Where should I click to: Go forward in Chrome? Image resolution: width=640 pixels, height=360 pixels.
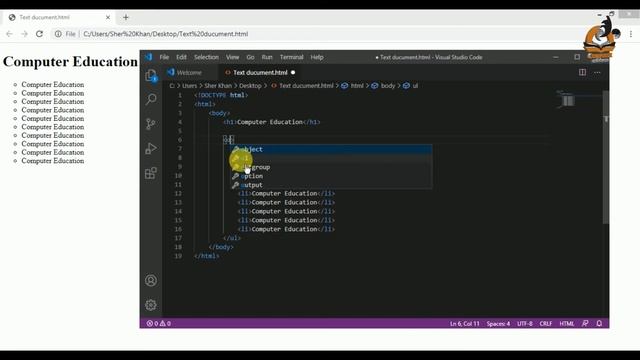[x=24, y=34]
